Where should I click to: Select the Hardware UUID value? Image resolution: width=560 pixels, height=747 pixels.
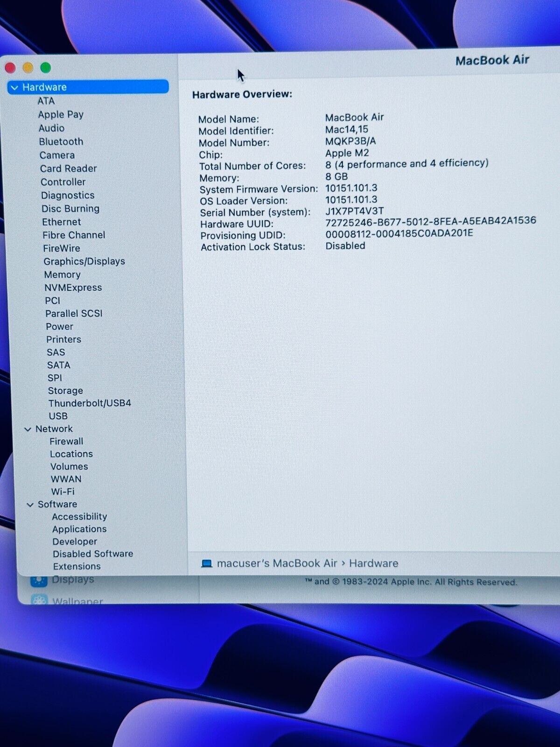pyautogui.click(x=431, y=221)
